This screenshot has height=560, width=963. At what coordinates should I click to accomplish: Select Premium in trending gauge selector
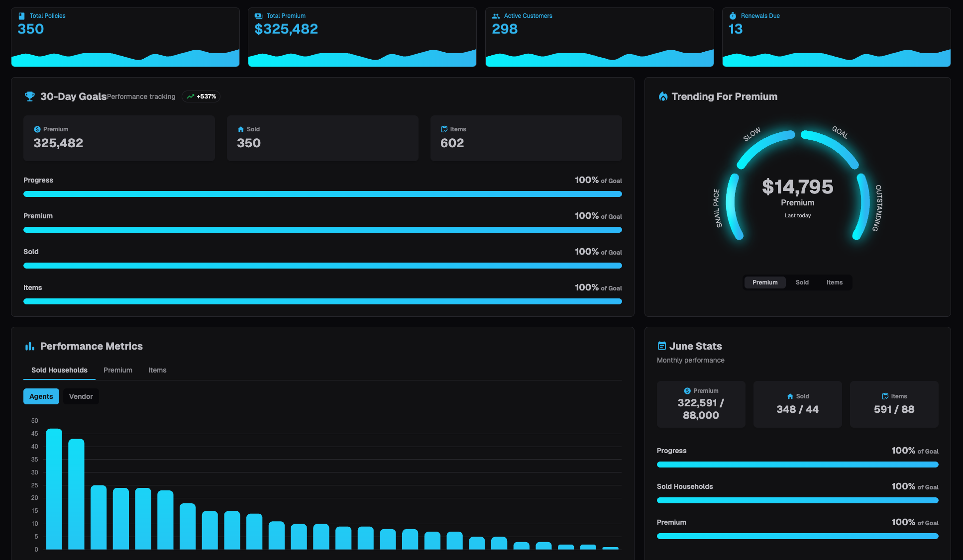point(764,282)
